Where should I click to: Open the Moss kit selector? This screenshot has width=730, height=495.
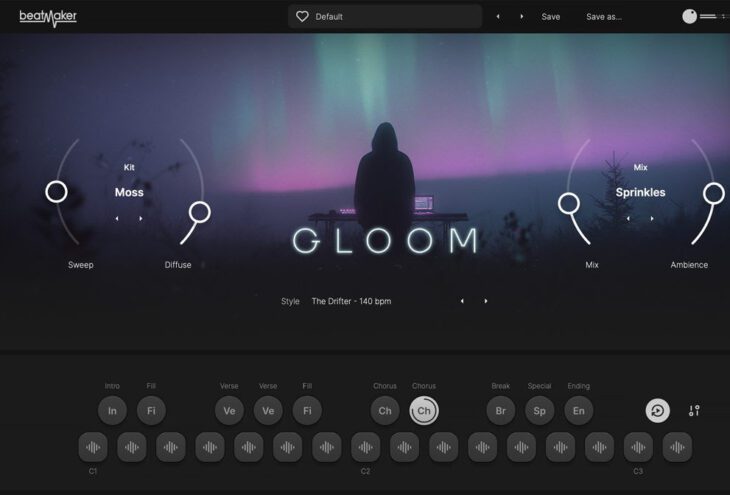[x=129, y=192]
